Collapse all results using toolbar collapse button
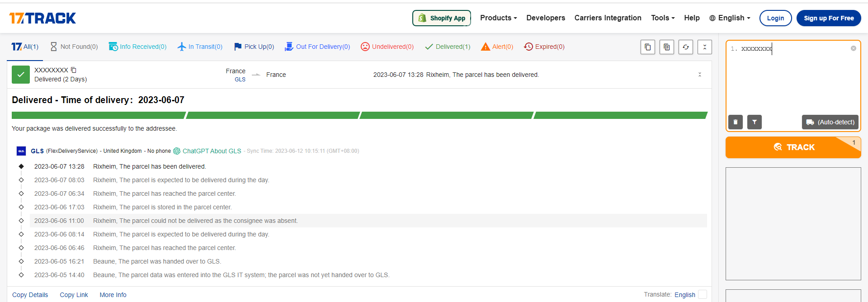The width and height of the screenshot is (868, 302). click(x=704, y=47)
